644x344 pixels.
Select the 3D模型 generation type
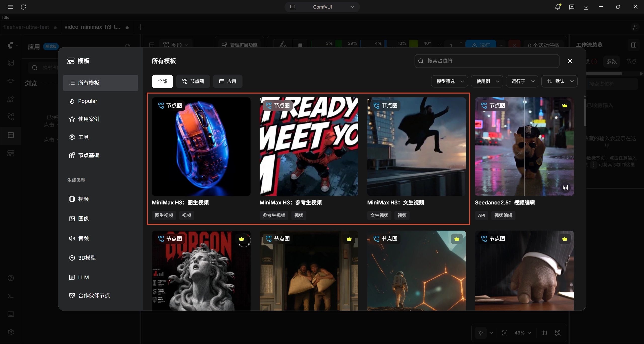point(101,258)
